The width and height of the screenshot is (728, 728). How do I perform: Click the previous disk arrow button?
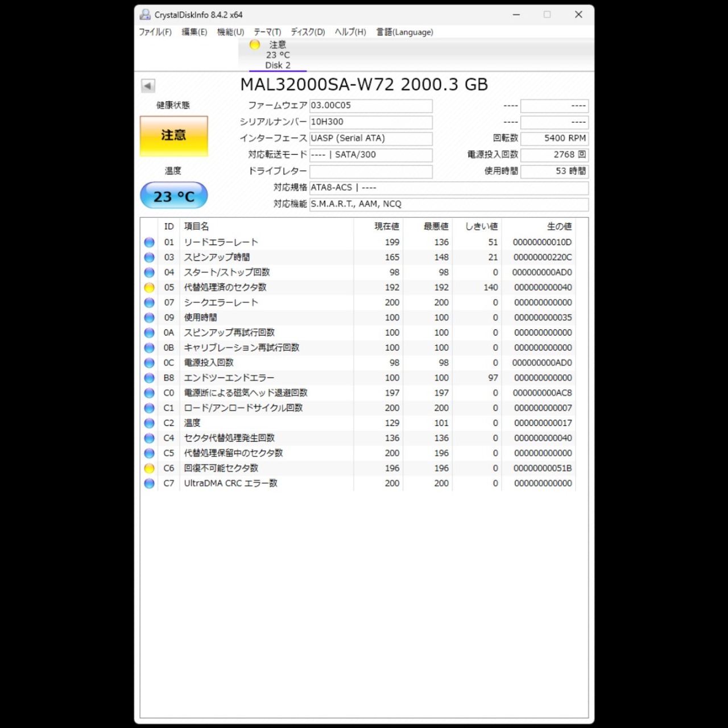coord(148,86)
